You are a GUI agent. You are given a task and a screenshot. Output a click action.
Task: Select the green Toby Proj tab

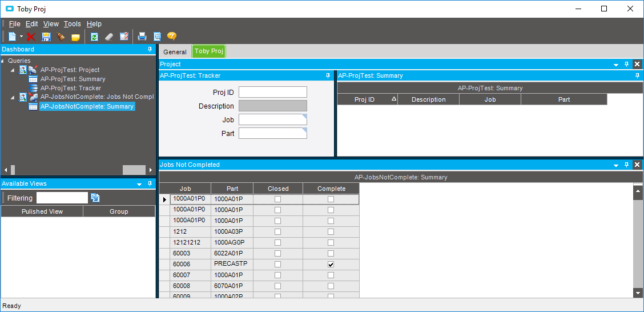tap(208, 51)
